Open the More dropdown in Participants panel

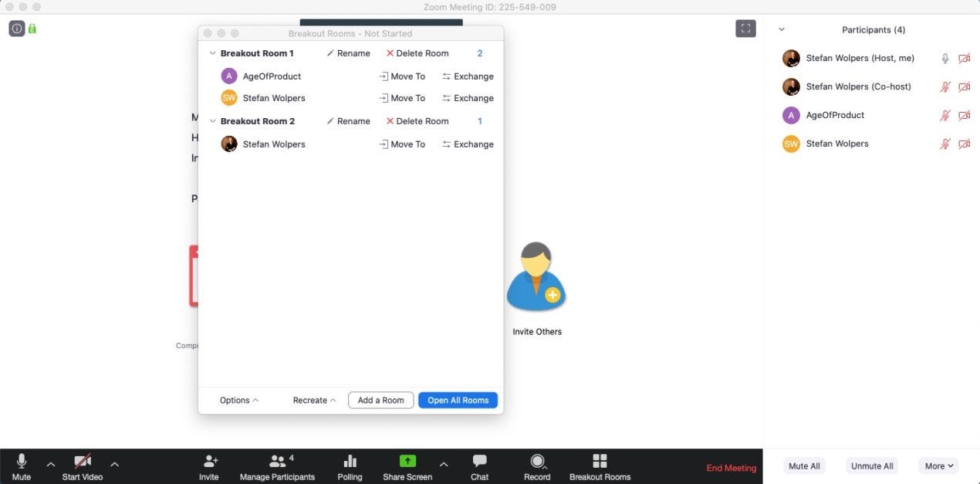pos(939,465)
